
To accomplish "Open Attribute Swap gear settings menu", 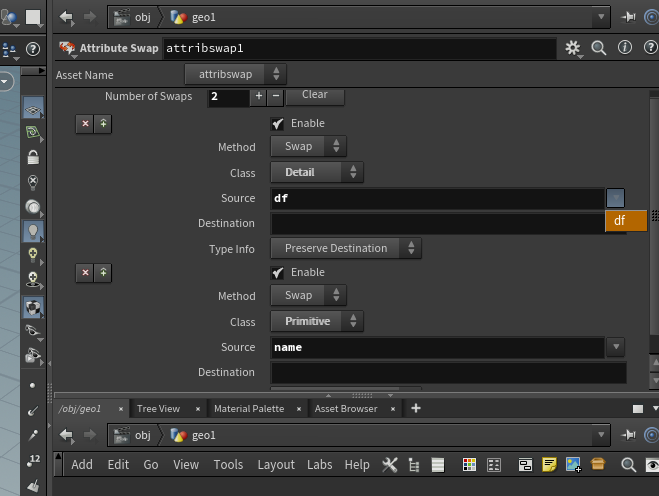I will pyautogui.click(x=573, y=48).
